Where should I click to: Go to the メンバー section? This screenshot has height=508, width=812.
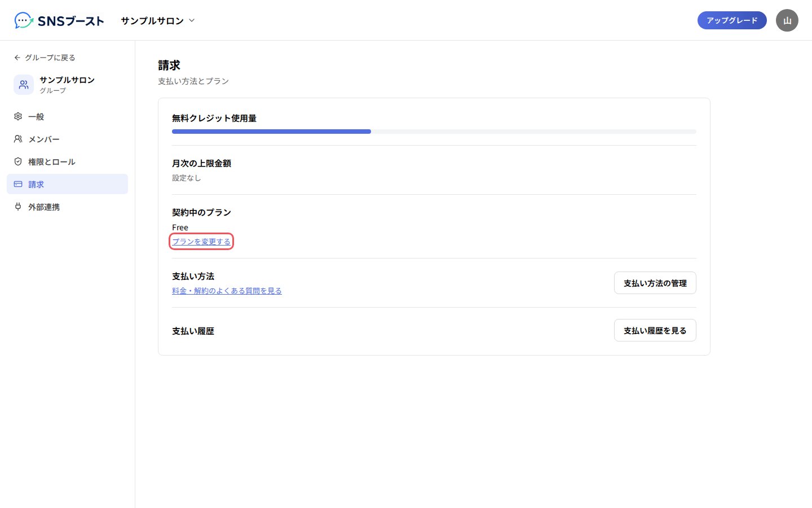pyautogui.click(x=67, y=139)
